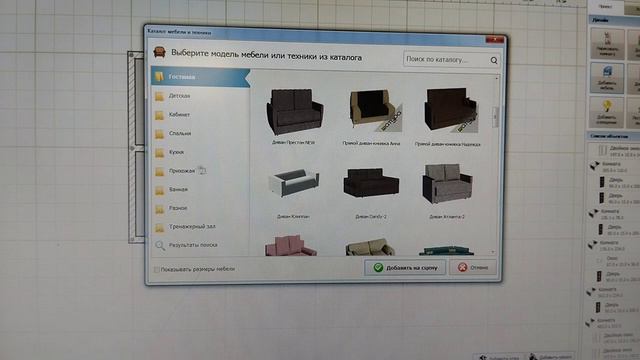Click the magnifier icon in catalog search
Viewport: 640px width, 360px height.
coord(494,60)
